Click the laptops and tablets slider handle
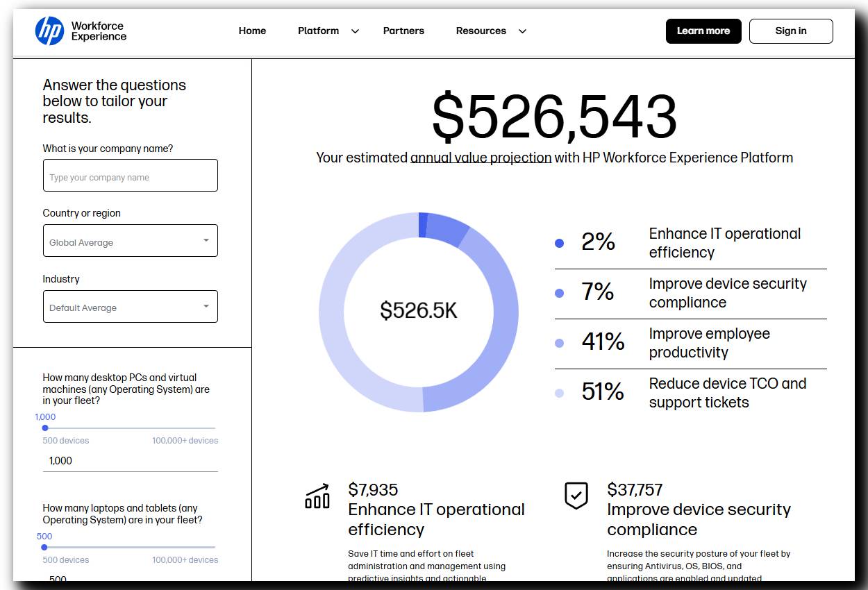 point(44,548)
